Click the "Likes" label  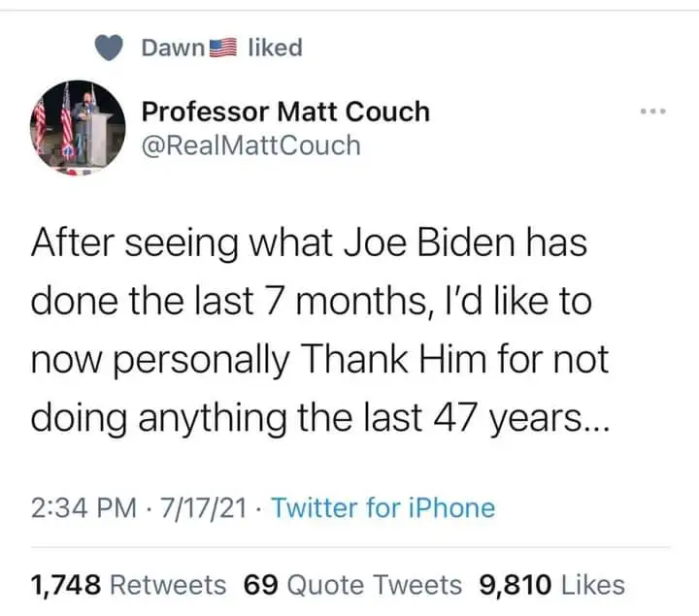tap(593, 584)
